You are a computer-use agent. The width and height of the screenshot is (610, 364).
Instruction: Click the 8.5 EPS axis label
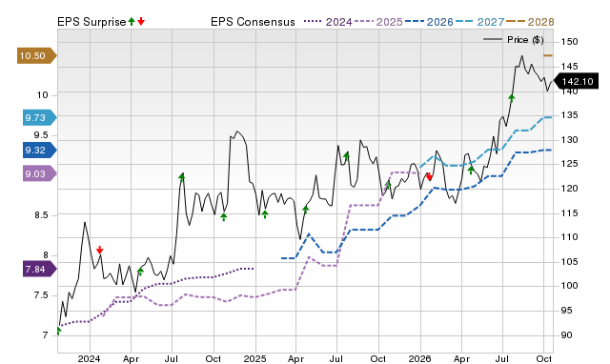(41, 215)
